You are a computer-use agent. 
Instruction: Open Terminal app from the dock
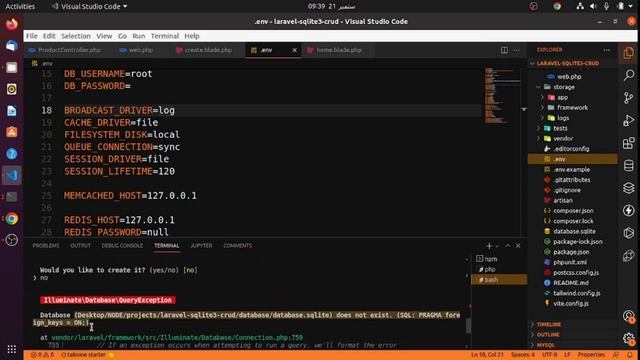pos(12,197)
